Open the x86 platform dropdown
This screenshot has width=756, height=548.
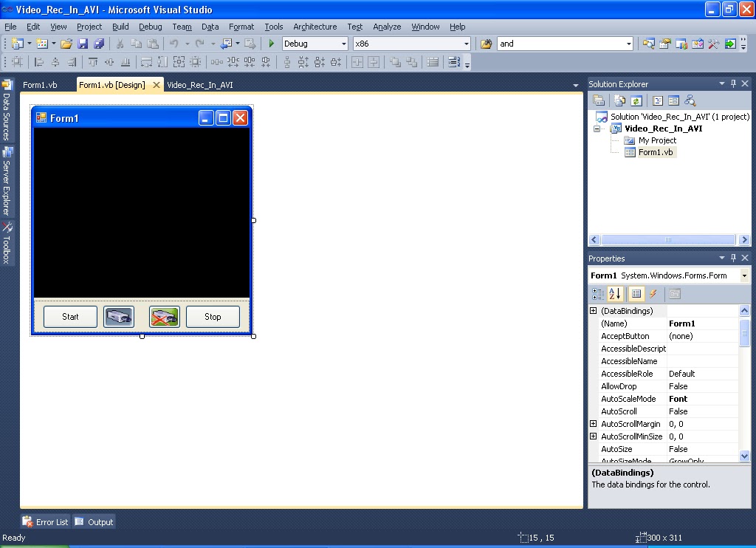(467, 44)
